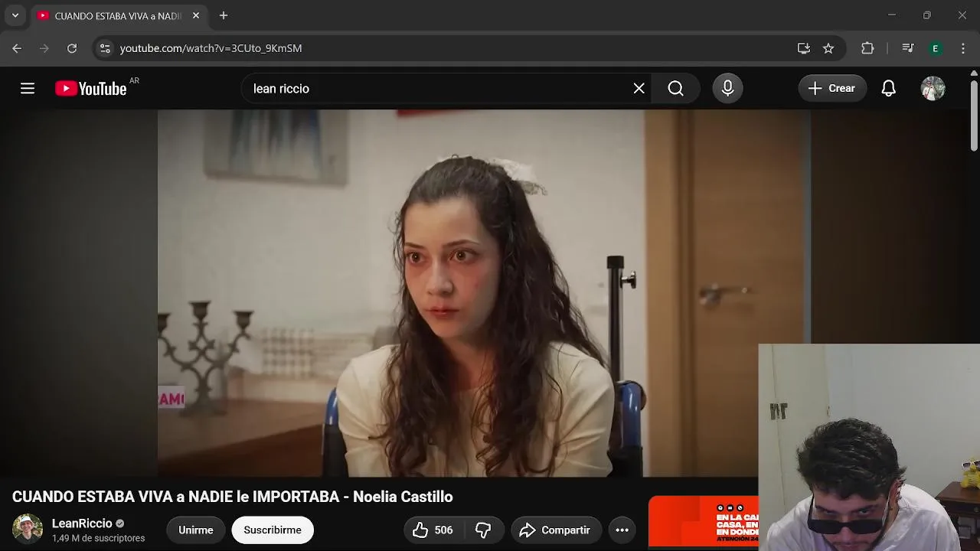Open the Chrome three-dot menu
Image resolution: width=980 pixels, height=551 pixels.
[962, 48]
